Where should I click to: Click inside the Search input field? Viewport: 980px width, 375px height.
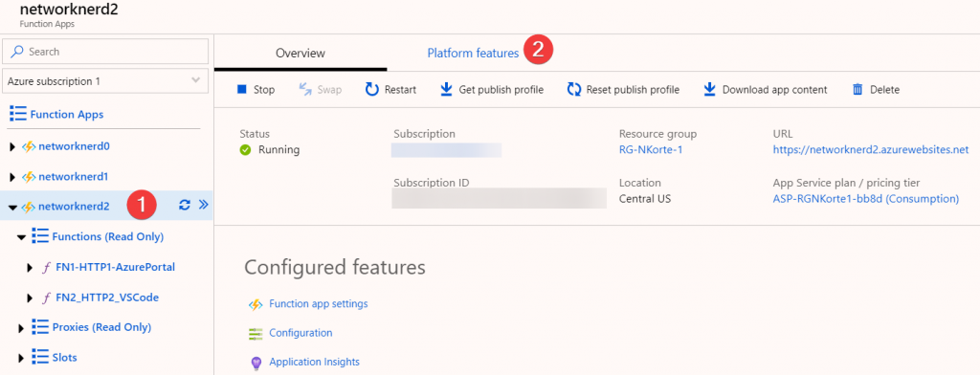[105, 52]
